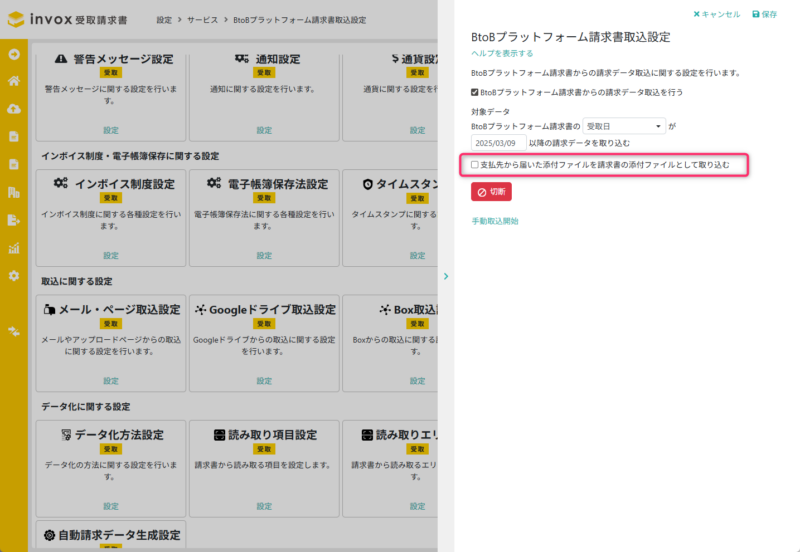
Task: Click the Googleドライブ取込設定 network icon
Action: click(201, 309)
